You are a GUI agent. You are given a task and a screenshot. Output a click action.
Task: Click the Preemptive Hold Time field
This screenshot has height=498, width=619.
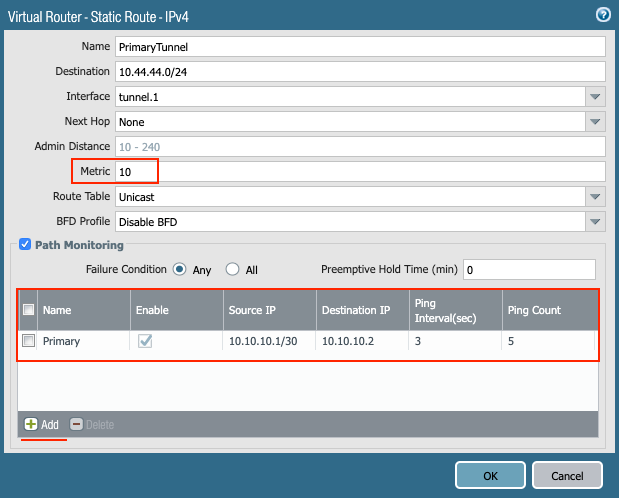coord(528,269)
